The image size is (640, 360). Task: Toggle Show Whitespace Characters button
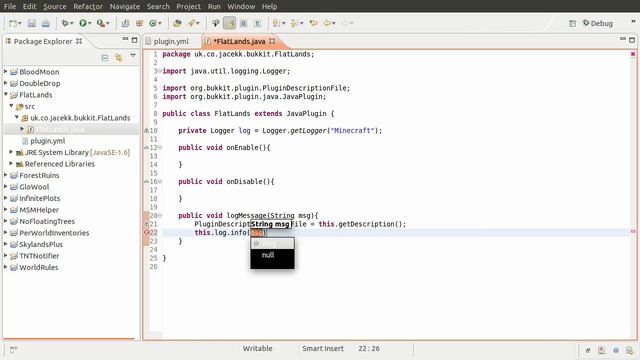click(x=257, y=23)
